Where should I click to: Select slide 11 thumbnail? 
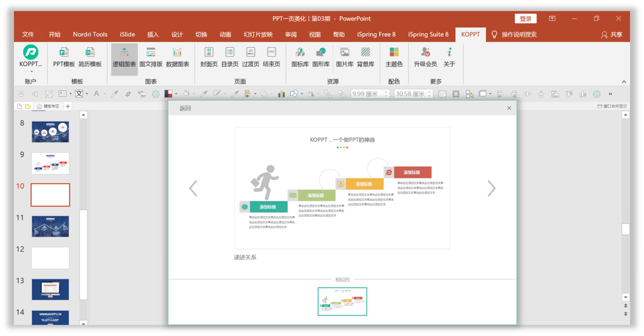pos(50,226)
